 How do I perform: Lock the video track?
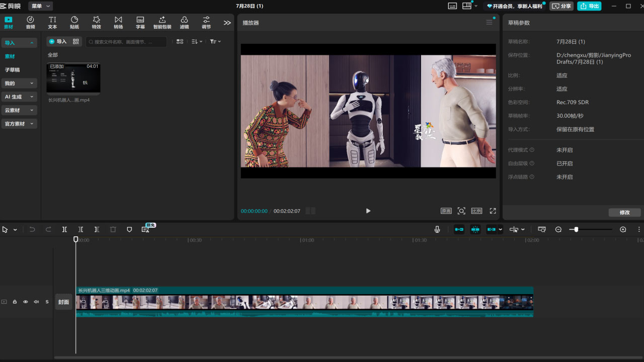click(x=15, y=302)
